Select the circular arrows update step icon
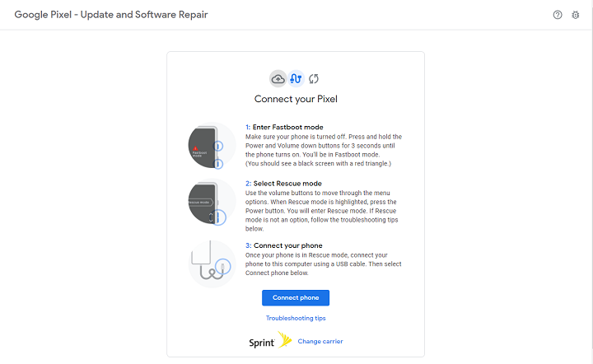The height and width of the screenshot is (364, 593). click(313, 79)
